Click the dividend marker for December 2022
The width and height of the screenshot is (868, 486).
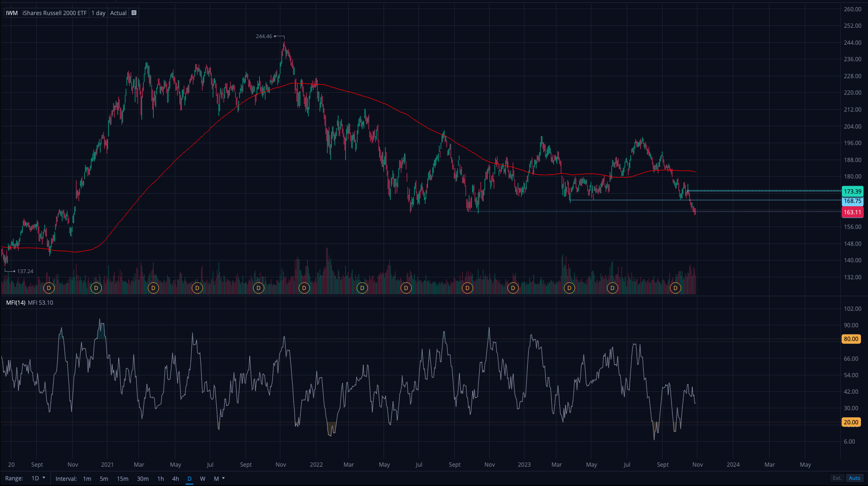click(513, 288)
